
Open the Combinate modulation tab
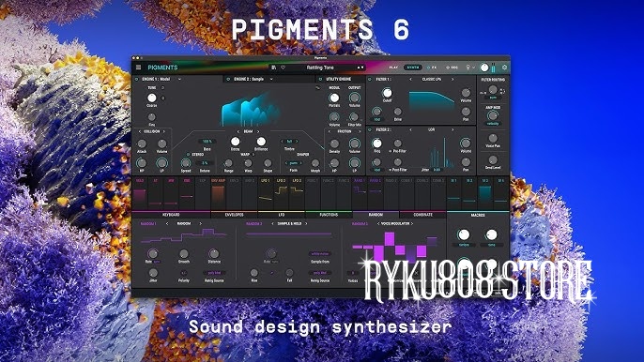click(x=422, y=215)
